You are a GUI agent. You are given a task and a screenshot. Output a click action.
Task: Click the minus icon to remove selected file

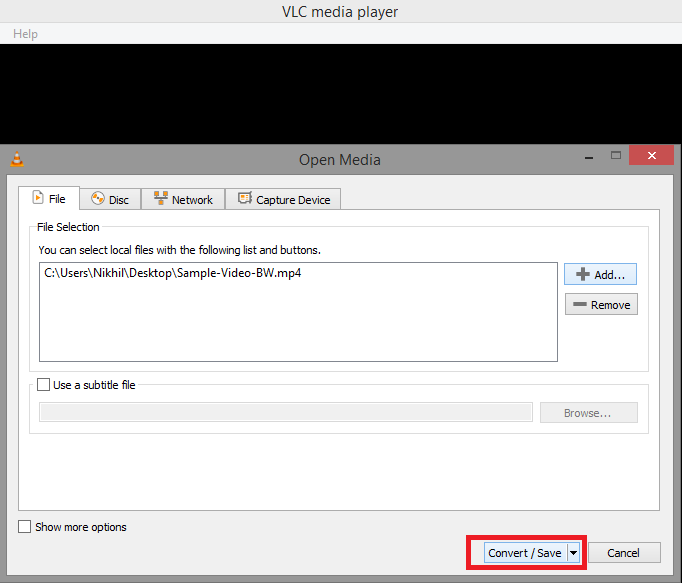580,305
